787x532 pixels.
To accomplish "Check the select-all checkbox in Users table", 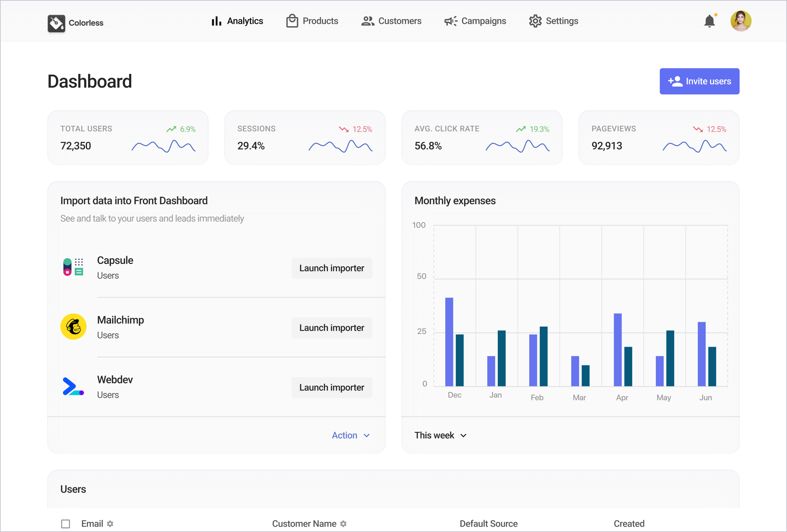I will pyautogui.click(x=65, y=524).
